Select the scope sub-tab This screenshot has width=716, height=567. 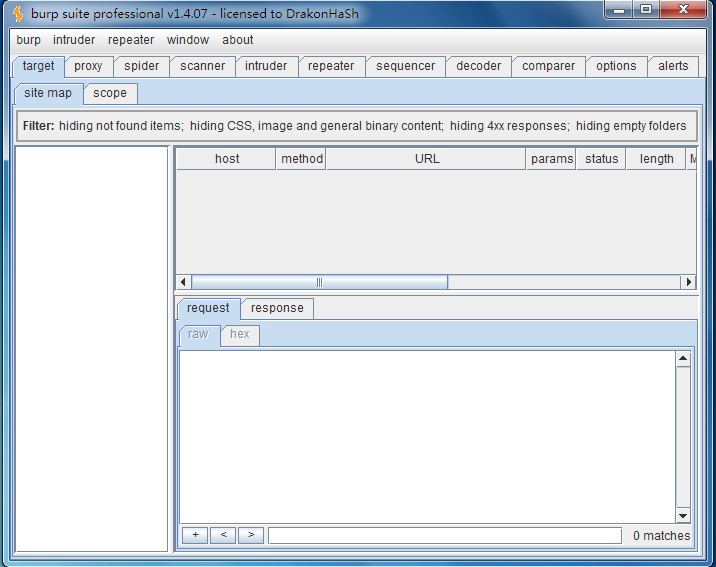(x=110, y=93)
